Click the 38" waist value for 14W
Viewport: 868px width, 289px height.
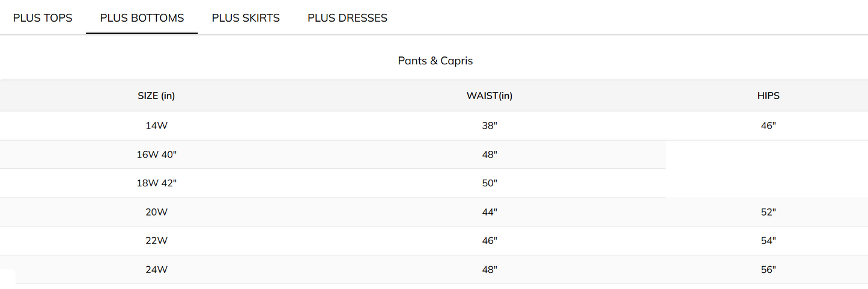(490, 126)
